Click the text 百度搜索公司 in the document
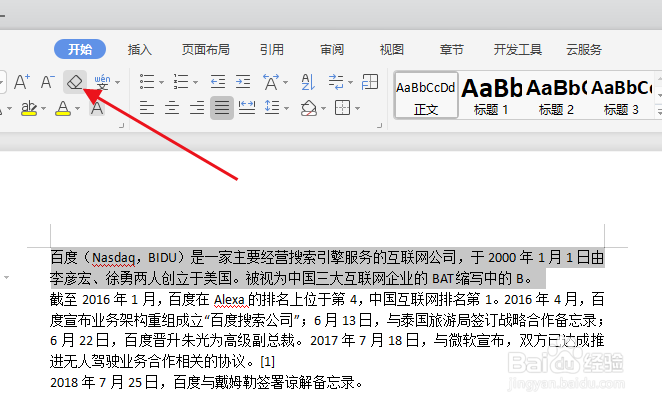 252,320
